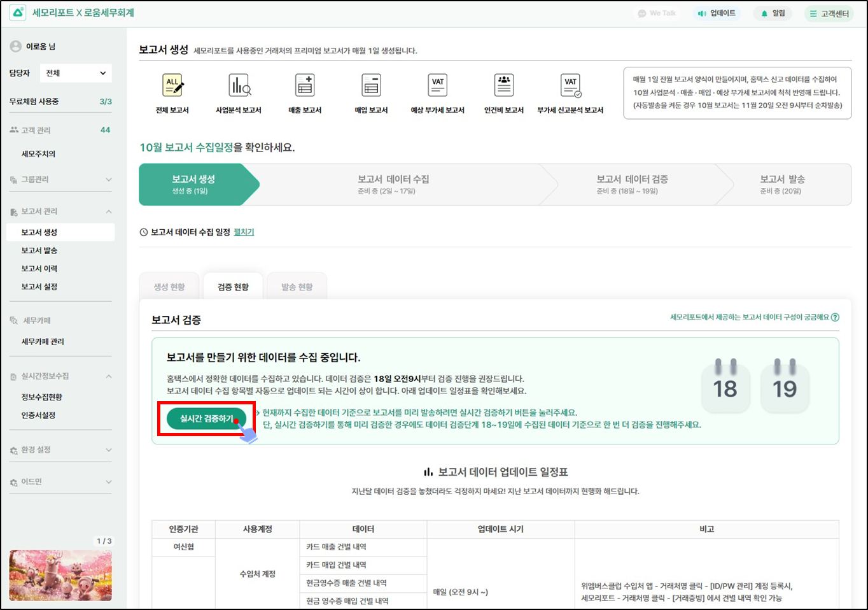Select the 사업분석 보고서 chart icon
The width and height of the screenshot is (868, 610).
239,86
